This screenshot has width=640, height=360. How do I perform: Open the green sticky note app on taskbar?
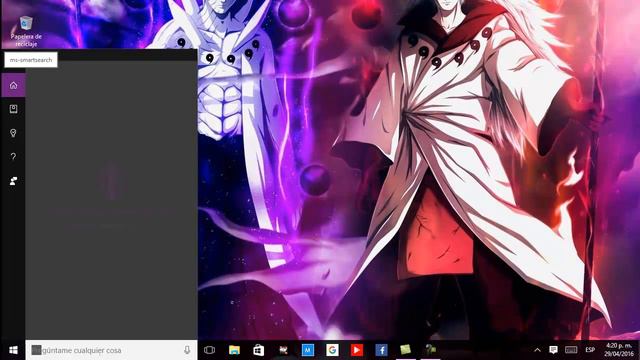[x=405, y=350]
